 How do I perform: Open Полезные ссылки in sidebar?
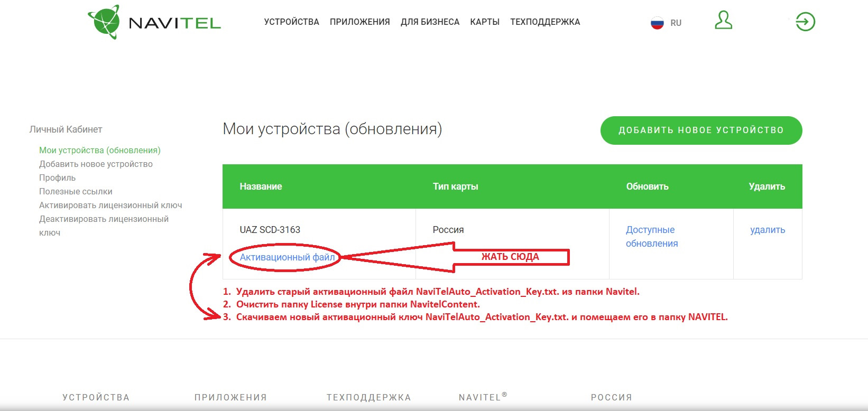(76, 191)
